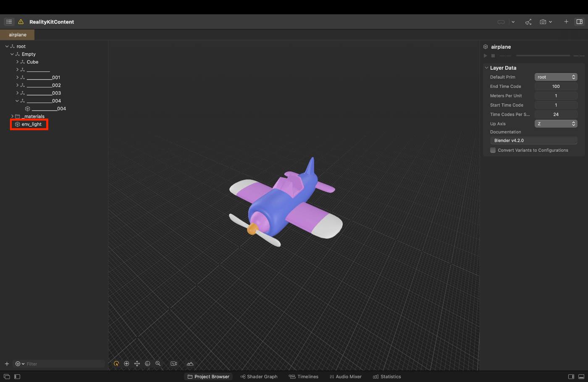Enable Convert Variants to Configurations checkbox

click(493, 150)
